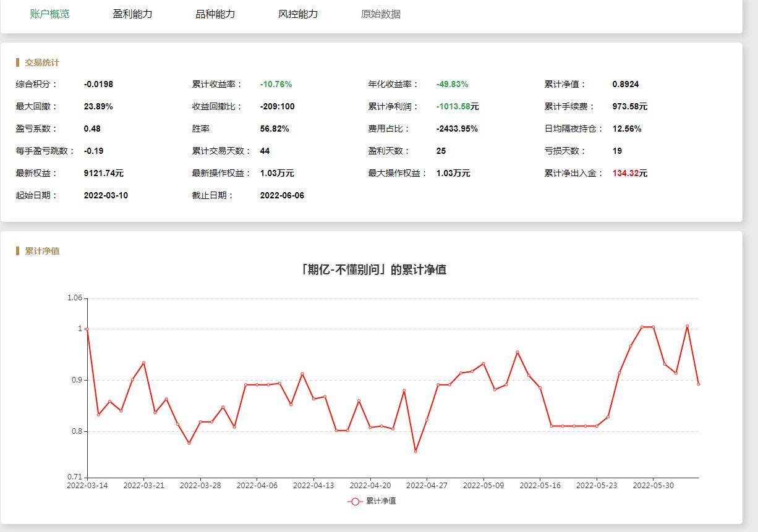Select the 累计手续费 value 973.58元
758x532 pixels.
(629, 106)
